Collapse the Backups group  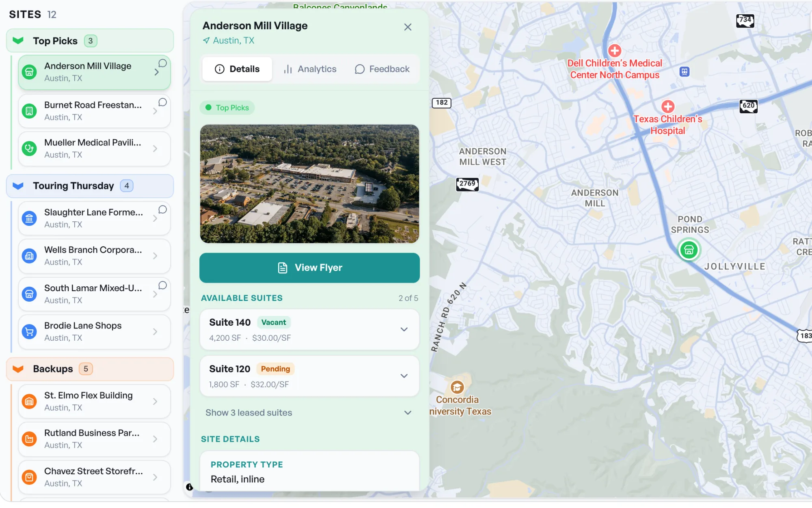point(18,369)
